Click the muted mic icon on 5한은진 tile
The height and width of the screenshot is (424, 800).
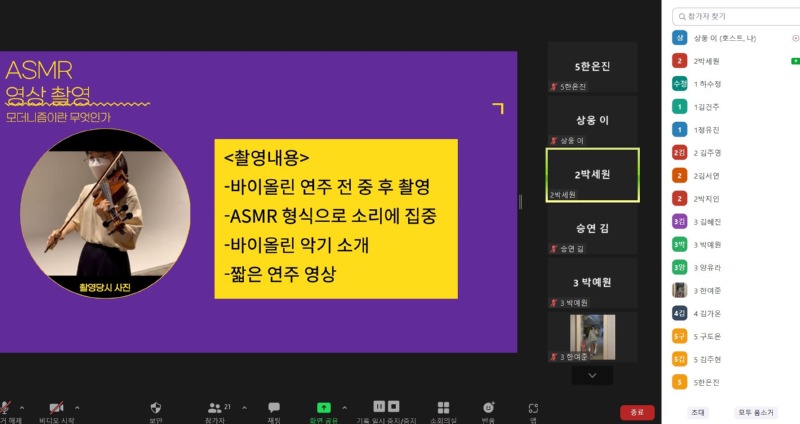pos(554,87)
